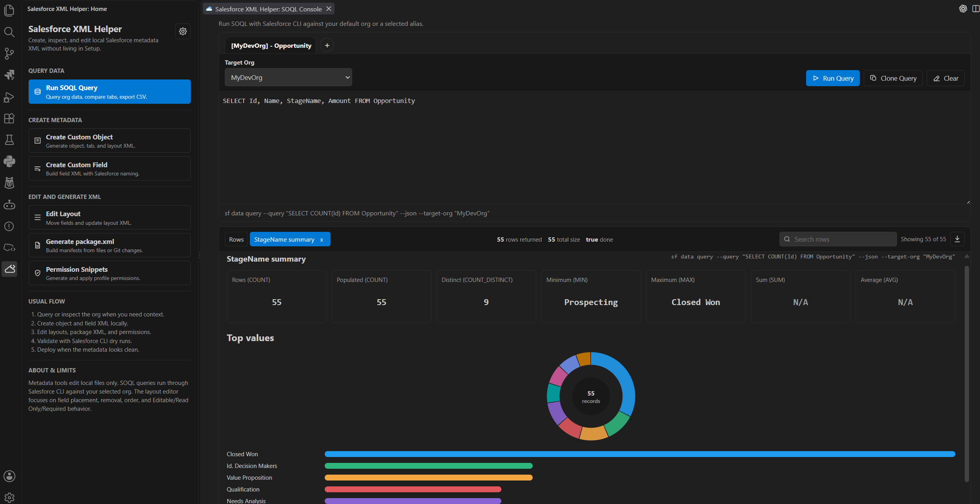
Task: Open the Target Org dropdown MyDevOrg
Action: point(288,78)
